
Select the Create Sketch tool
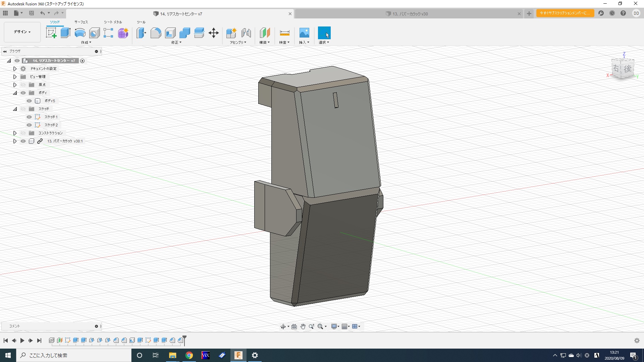(51, 33)
